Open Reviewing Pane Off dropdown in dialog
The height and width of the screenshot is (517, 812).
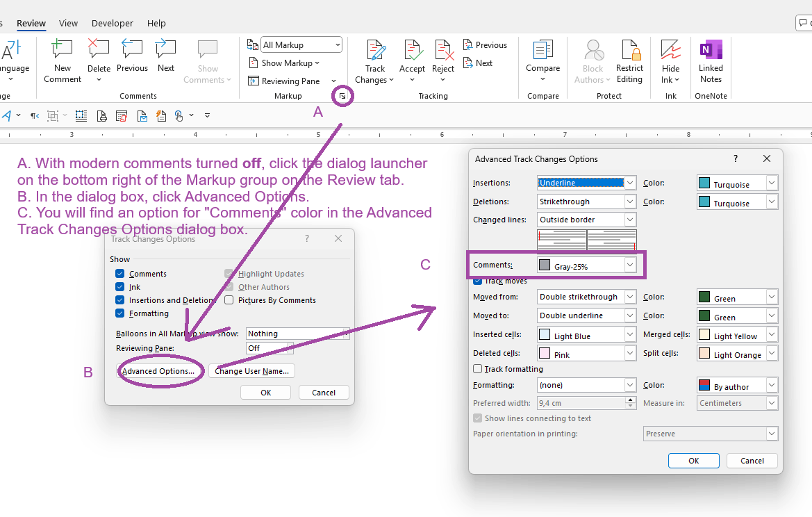pos(270,348)
